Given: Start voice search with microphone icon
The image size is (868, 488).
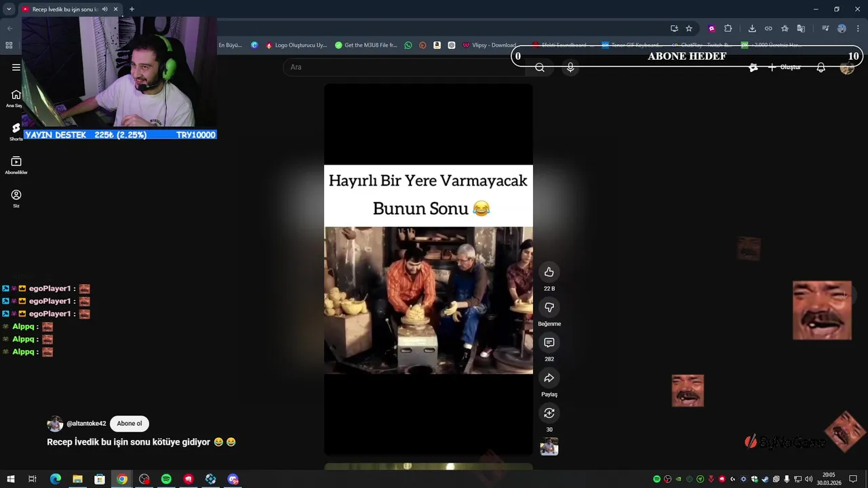Looking at the screenshot, I should point(570,67).
